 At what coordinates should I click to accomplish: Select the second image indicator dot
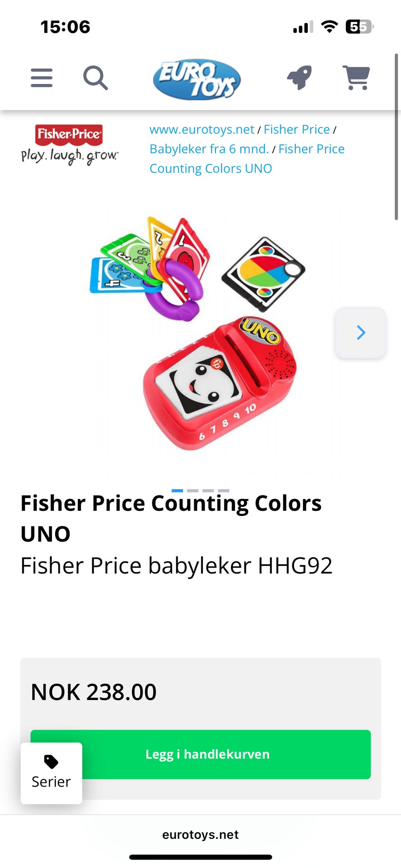pyautogui.click(x=193, y=490)
